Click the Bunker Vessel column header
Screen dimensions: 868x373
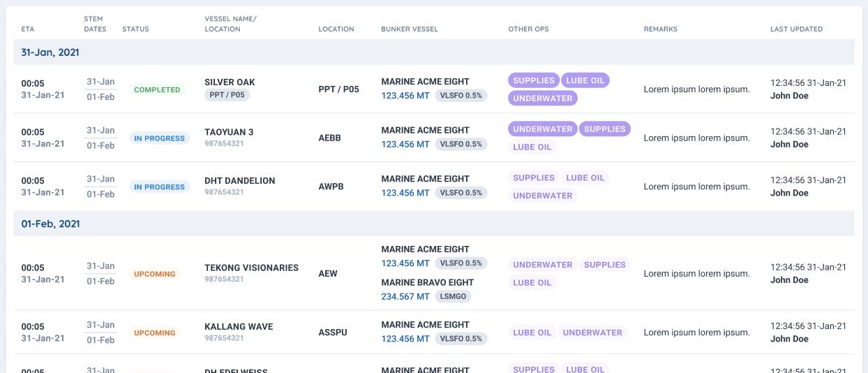410,29
